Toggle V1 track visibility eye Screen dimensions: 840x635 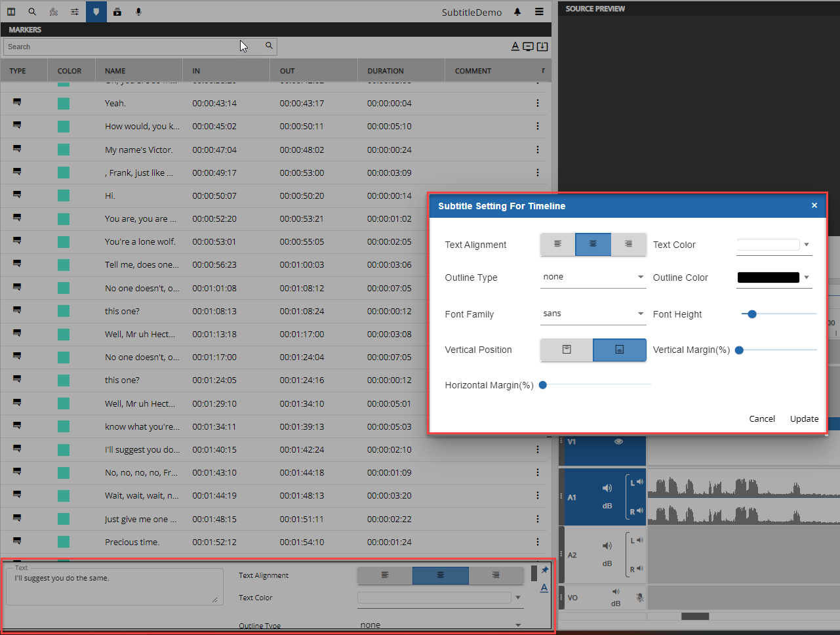coord(618,442)
